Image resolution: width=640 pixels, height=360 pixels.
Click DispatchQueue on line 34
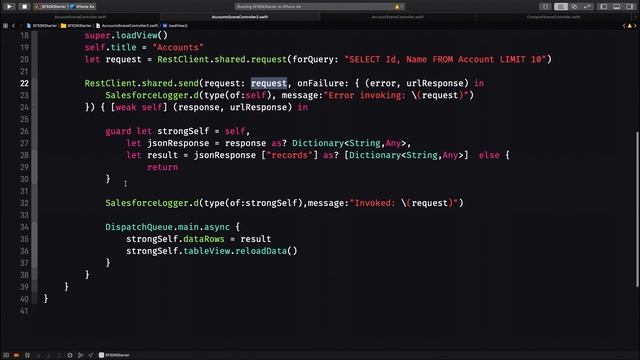(139, 227)
